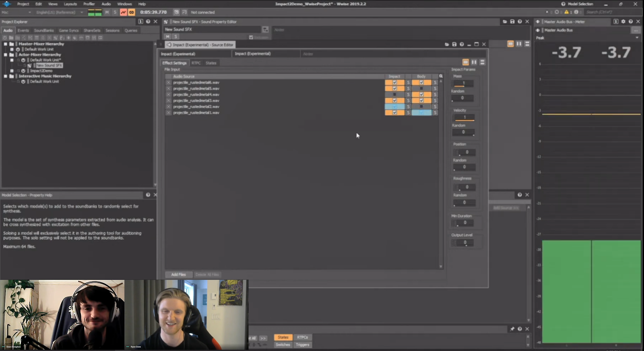Solo the Impact model of projectile_rustedmetal6.wav
The height and width of the screenshot is (351, 644).
(408, 83)
